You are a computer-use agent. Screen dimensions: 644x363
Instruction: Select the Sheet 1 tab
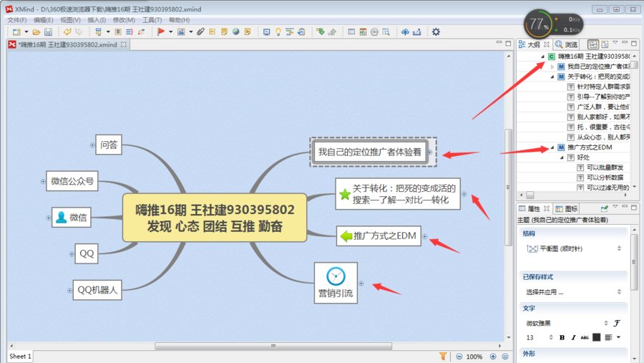pyautogui.click(x=20, y=357)
